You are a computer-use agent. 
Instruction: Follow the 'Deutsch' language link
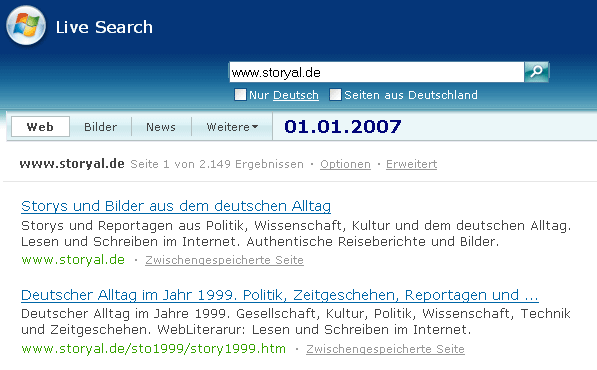click(296, 95)
